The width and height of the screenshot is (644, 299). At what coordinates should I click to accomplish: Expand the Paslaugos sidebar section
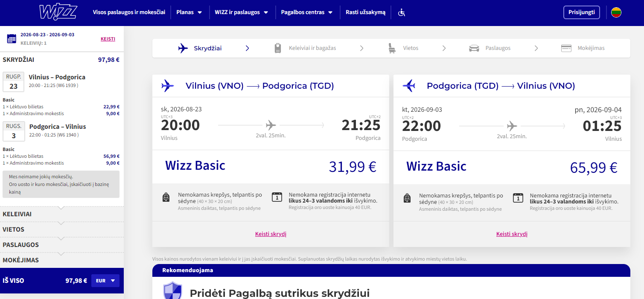tap(62, 245)
